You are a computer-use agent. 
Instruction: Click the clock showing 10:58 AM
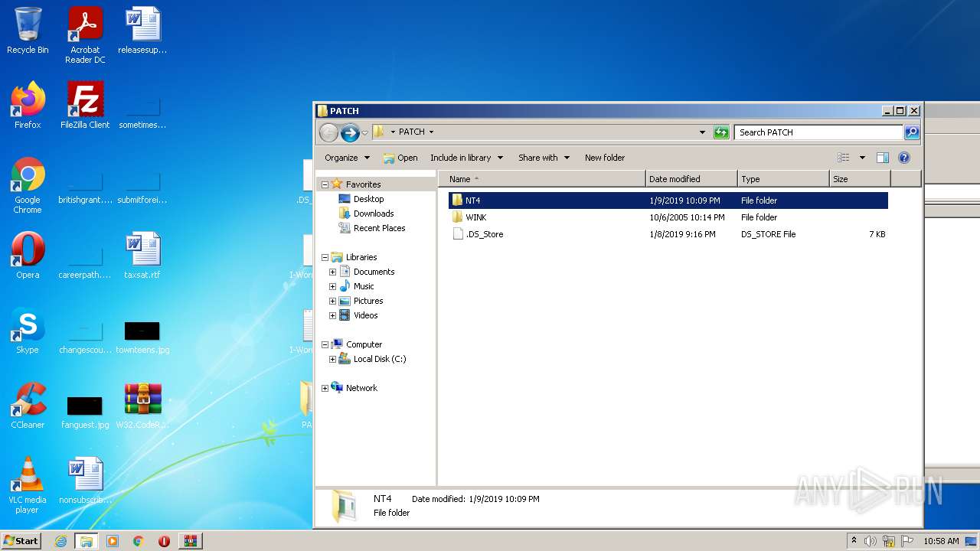(941, 541)
